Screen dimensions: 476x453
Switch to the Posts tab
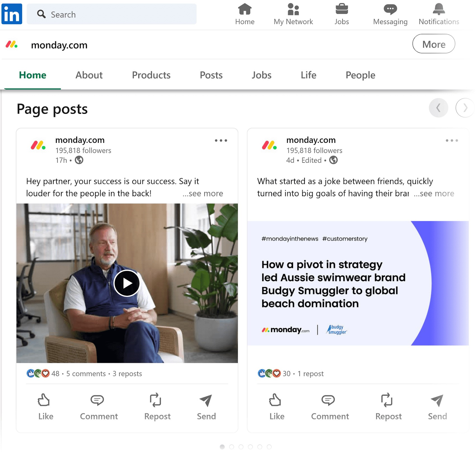(211, 75)
